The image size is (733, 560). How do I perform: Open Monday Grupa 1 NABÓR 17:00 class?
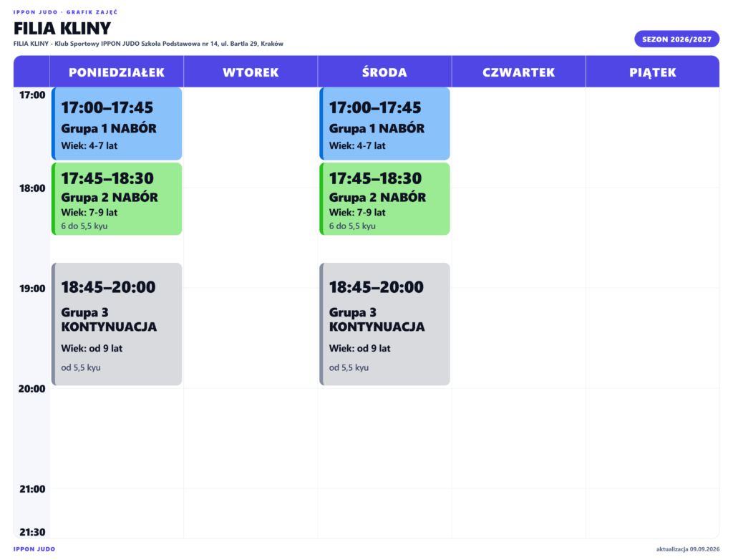point(117,124)
